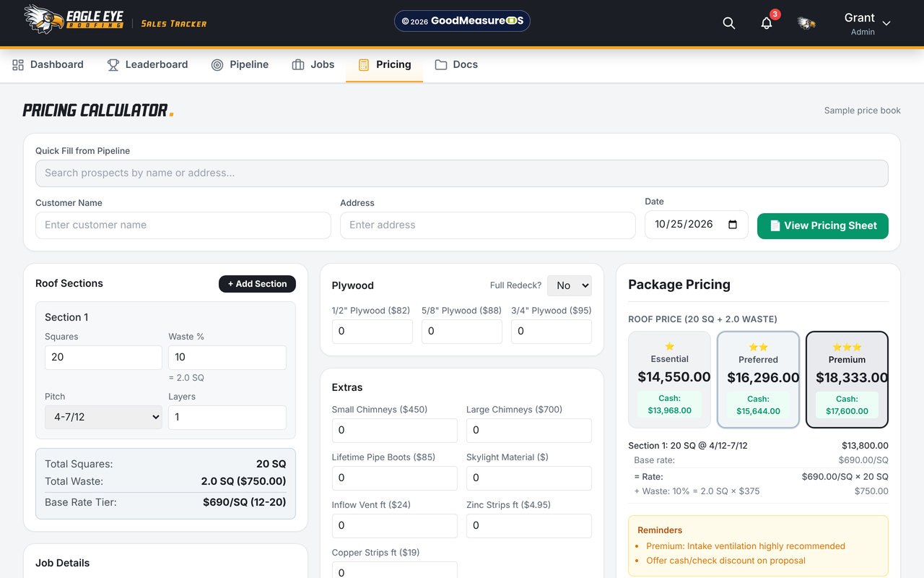
Task: Click the Leaderboard trophy icon
Action: (x=113, y=65)
